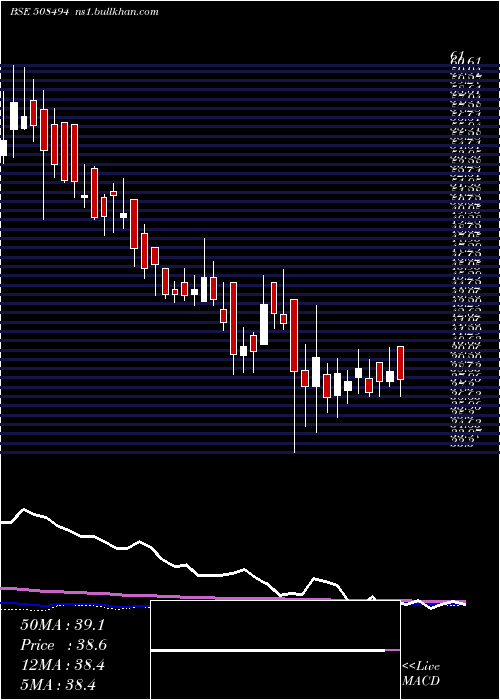Click the Price : 38.6 value

63,645
